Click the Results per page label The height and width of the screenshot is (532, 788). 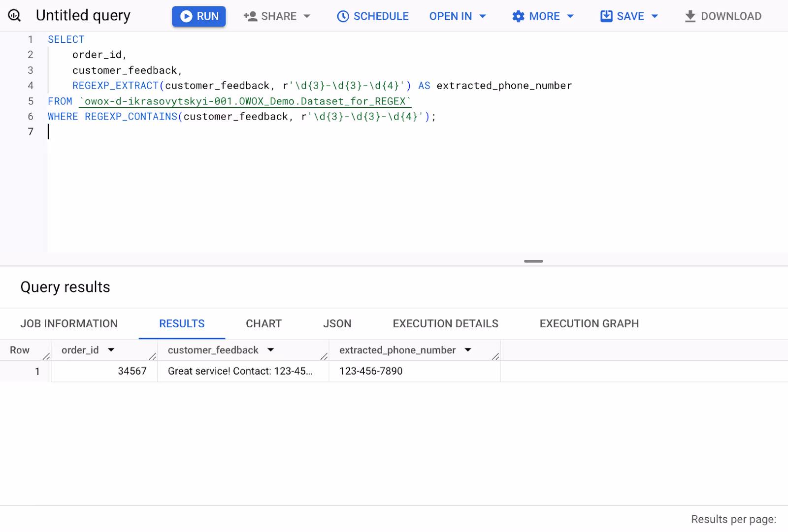(x=733, y=519)
